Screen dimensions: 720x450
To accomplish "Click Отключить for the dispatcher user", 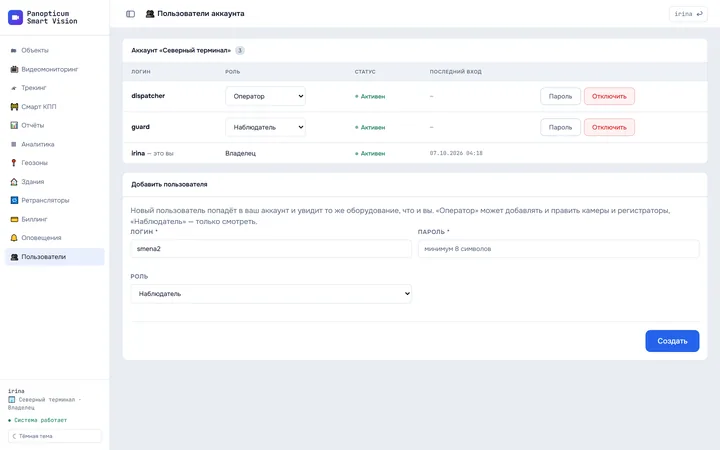I will [609, 96].
